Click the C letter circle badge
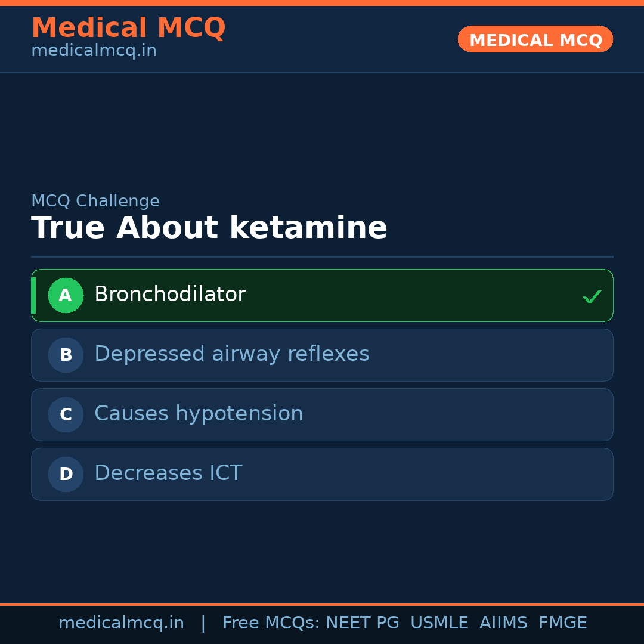The image size is (644, 644). pyautogui.click(x=66, y=414)
